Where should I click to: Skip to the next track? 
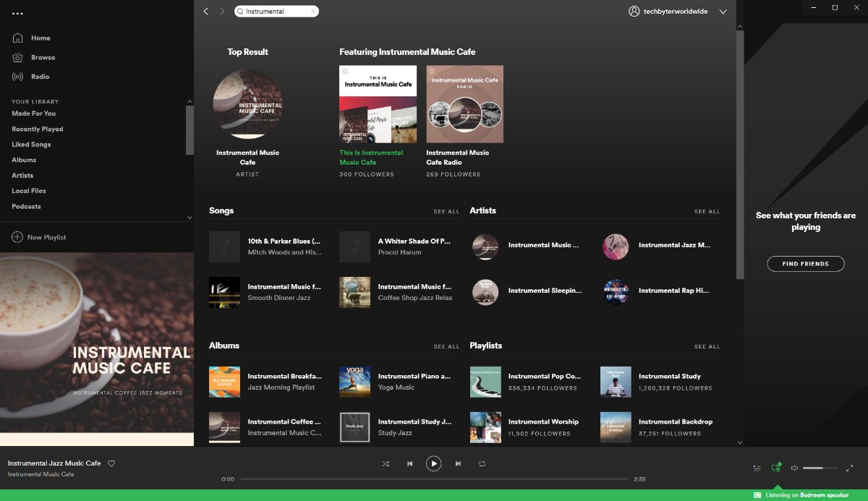tap(458, 463)
